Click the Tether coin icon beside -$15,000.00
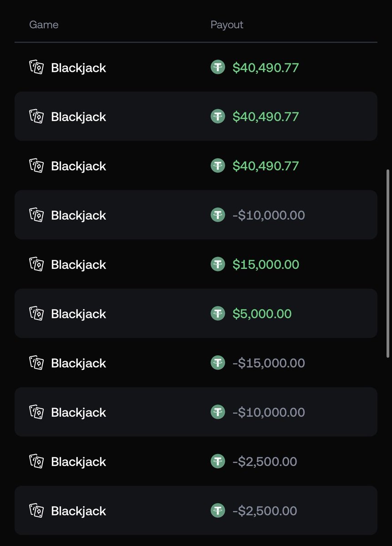Viewport: 392px width, 546px height. (218, 363)
